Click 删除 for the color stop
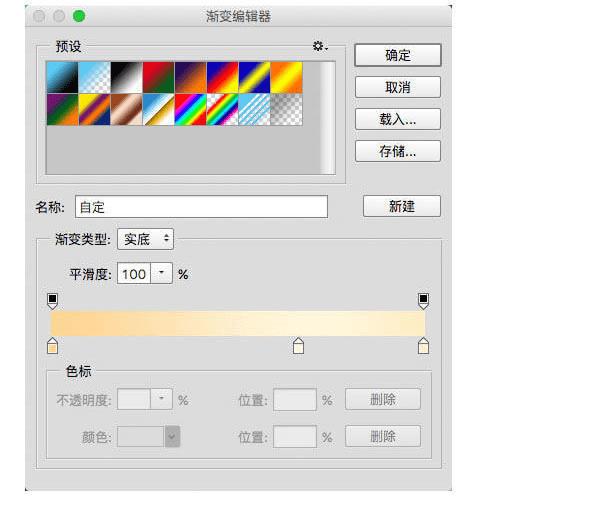Image resolution: width=600 pixels, height=509 pixels. point(383,436)
